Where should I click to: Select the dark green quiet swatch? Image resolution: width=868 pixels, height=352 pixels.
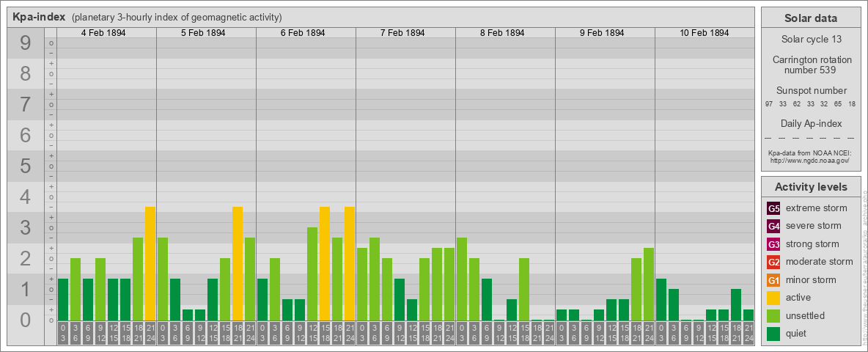pos(773,333)
